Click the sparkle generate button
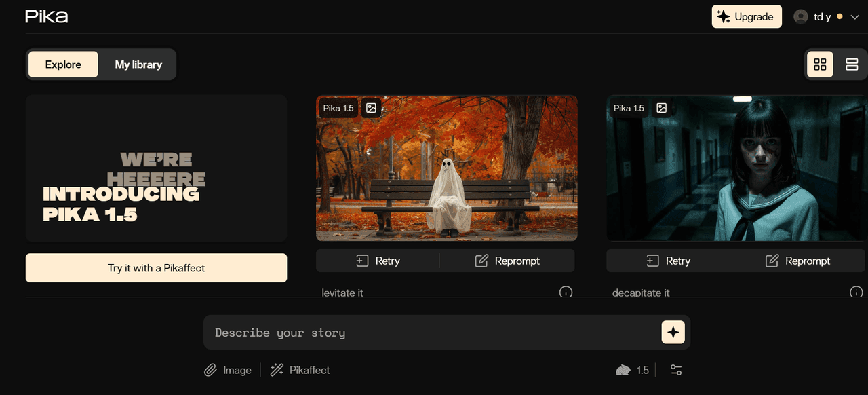This screenshot has width=868, height=395. [673, 333]
